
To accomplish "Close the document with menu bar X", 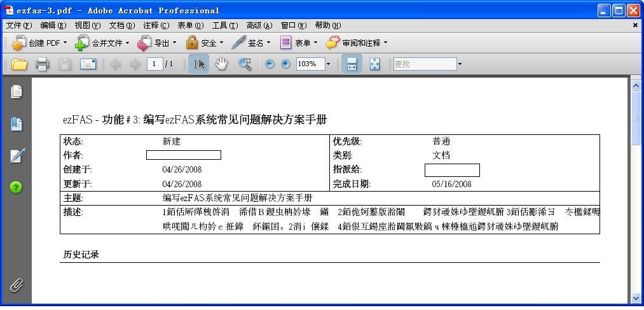I will coord(635,25).
